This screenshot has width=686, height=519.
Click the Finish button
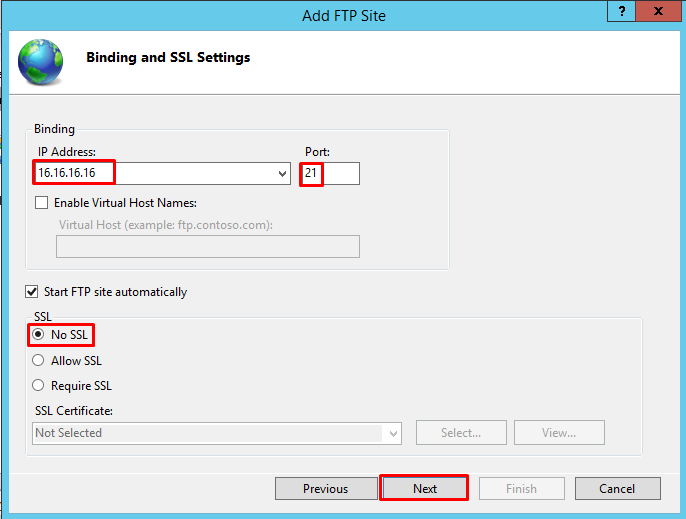(x=522, y=488)
